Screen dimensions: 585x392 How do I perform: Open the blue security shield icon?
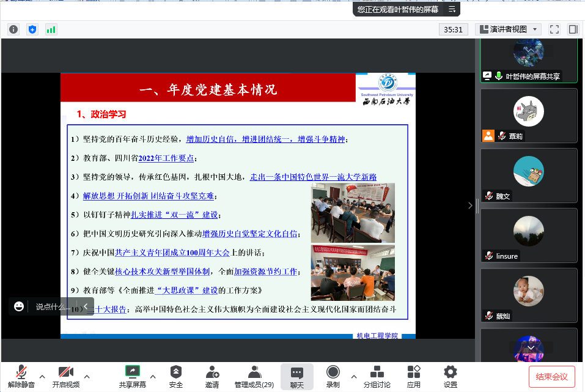pyautogui.click(x=32, y=29)
